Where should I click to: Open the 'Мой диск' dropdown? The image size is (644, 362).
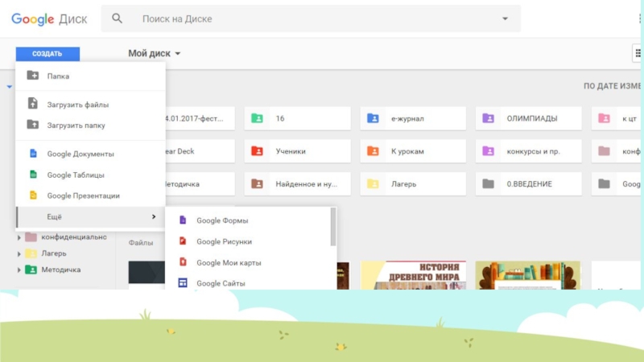(x=154, y=53)
